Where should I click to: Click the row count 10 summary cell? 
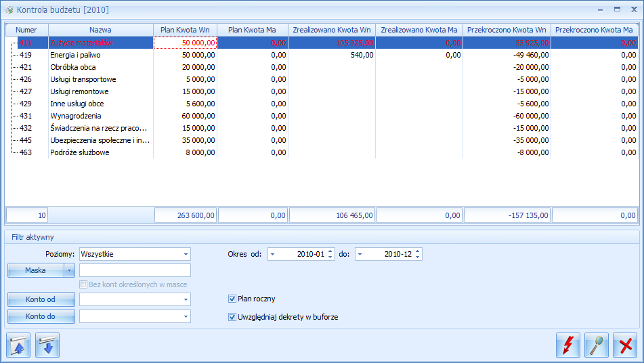pyautogui.click(x=27, y=215)
